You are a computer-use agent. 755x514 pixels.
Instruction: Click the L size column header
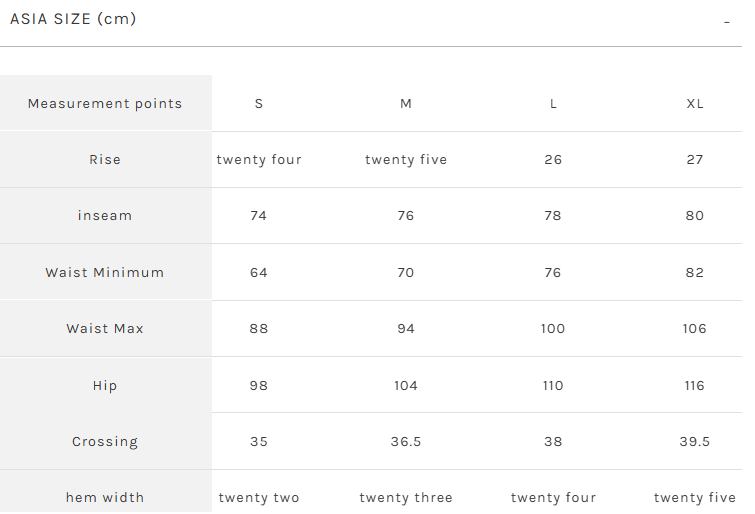point(553,104)
